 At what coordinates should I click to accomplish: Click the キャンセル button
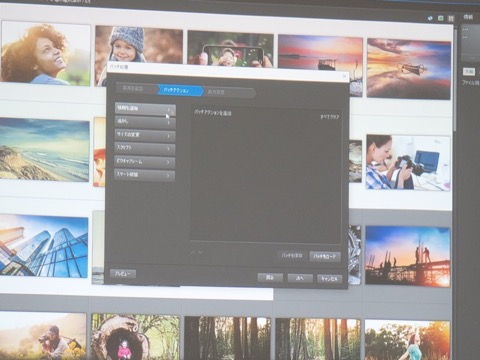click(330, 279)
